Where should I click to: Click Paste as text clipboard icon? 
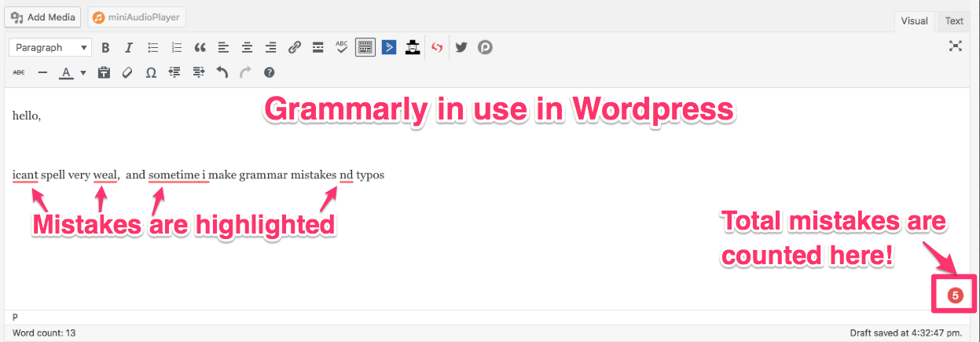click(103, 72)
